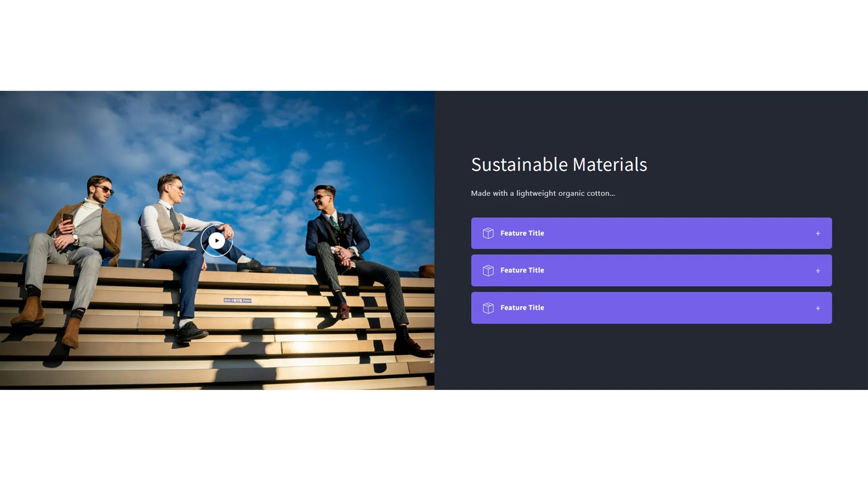Click the empty middle of the second purple bar
868x488 pixels.
[x=678, y=270]
